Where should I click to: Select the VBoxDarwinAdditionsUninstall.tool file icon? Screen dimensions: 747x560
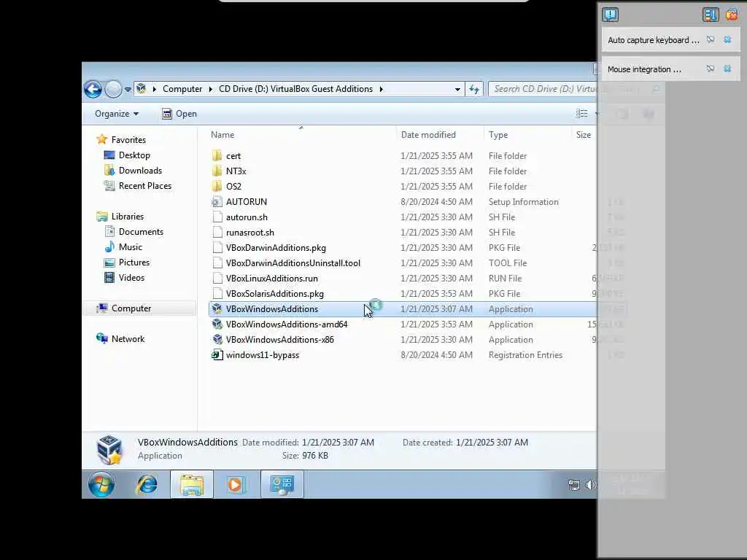point(217,262)
